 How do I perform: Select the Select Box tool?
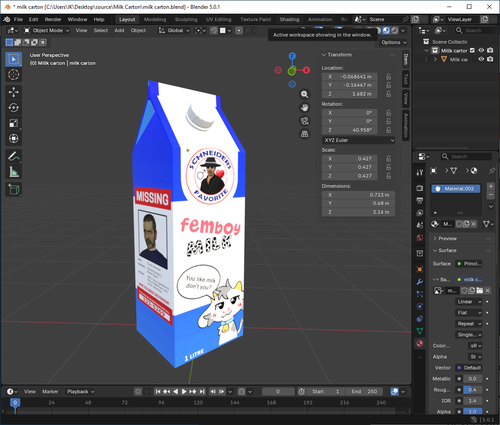14,59
